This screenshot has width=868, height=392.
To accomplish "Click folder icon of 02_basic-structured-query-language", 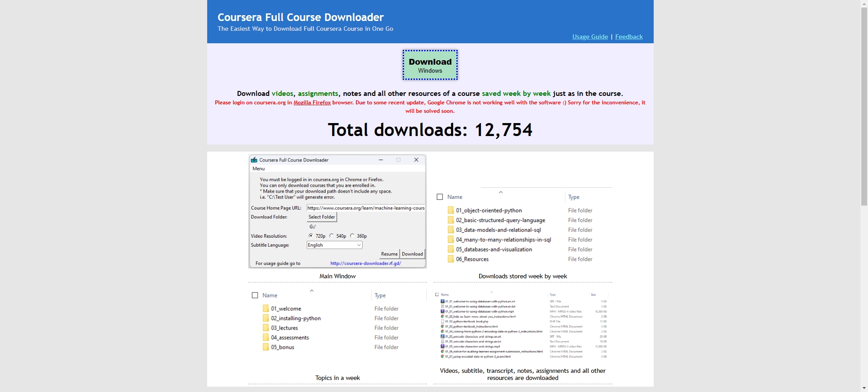I will click(451, 220).
